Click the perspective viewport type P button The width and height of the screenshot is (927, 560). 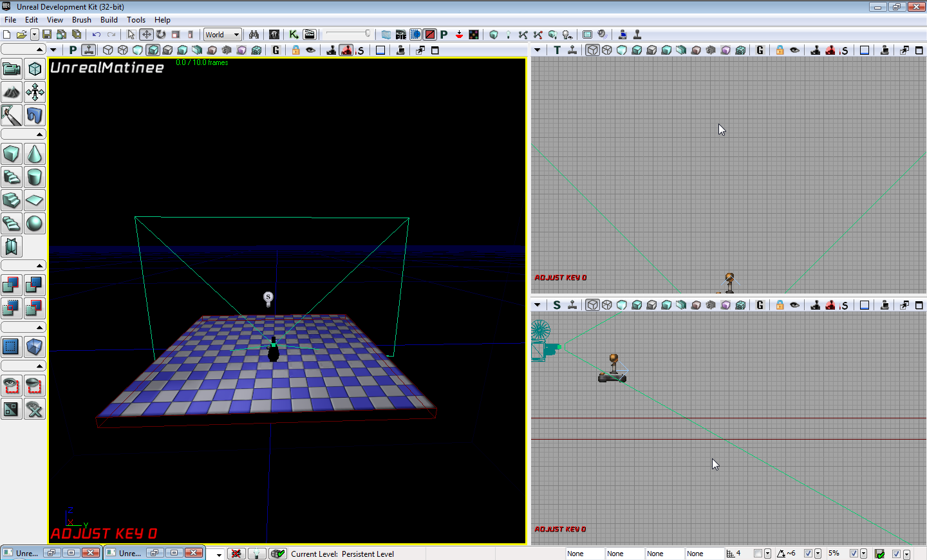pos(73,50)
